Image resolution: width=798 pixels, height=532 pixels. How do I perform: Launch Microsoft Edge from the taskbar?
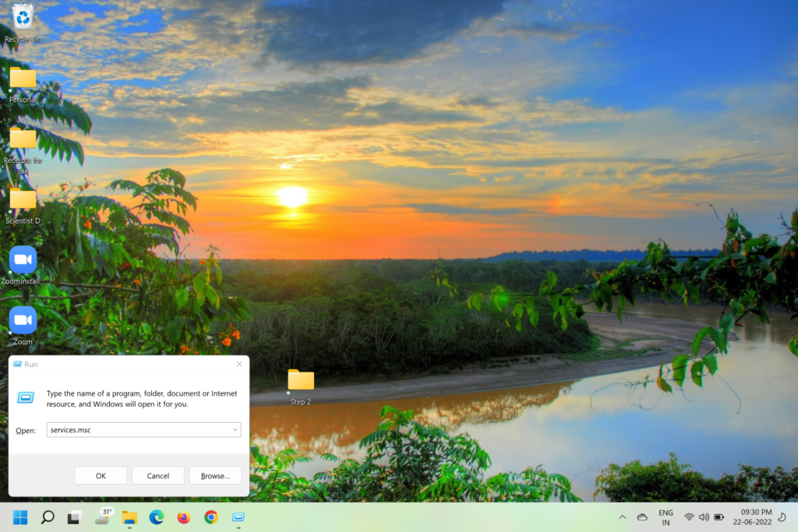point(157,517)
